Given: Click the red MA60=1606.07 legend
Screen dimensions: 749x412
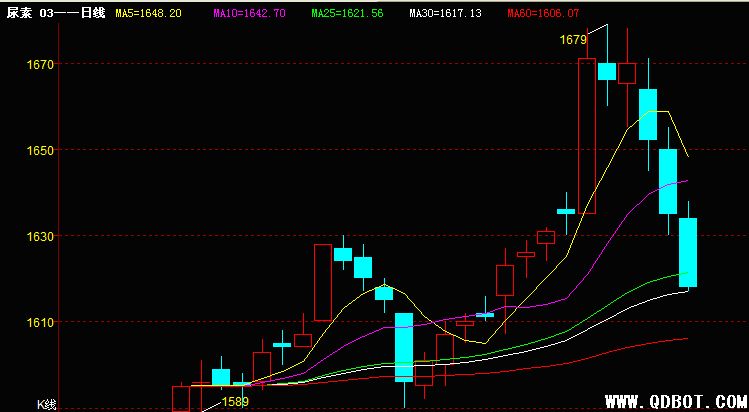Looking at the screenshot, I should [543, 13].
